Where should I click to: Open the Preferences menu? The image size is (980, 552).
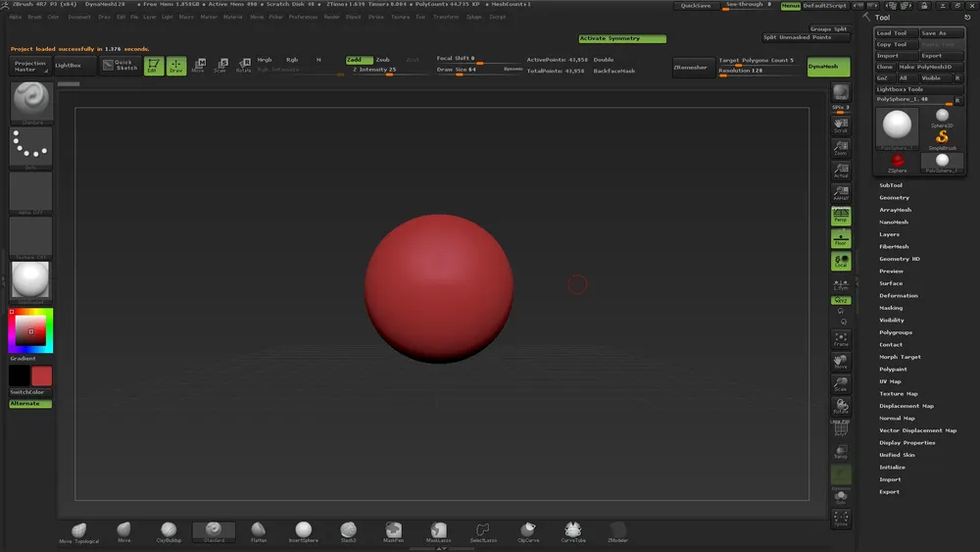pyautogui.click(x=303, y=17)
